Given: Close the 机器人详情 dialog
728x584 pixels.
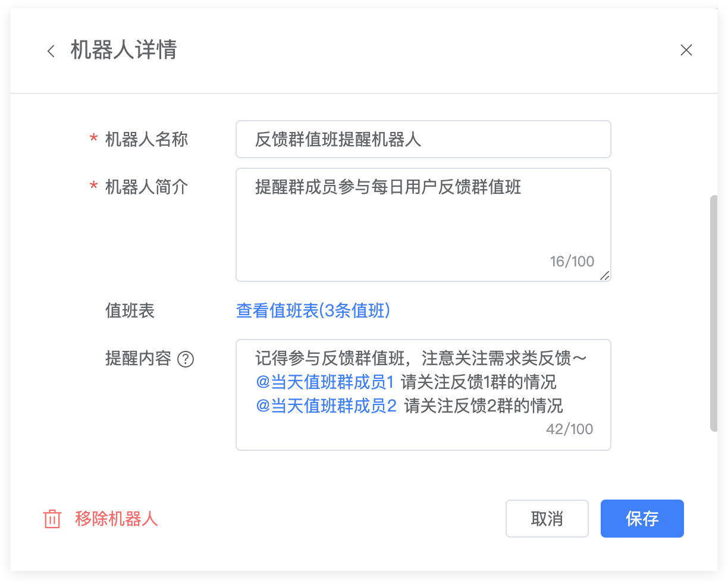Looking at the screenshot, I should click(686, 51).
